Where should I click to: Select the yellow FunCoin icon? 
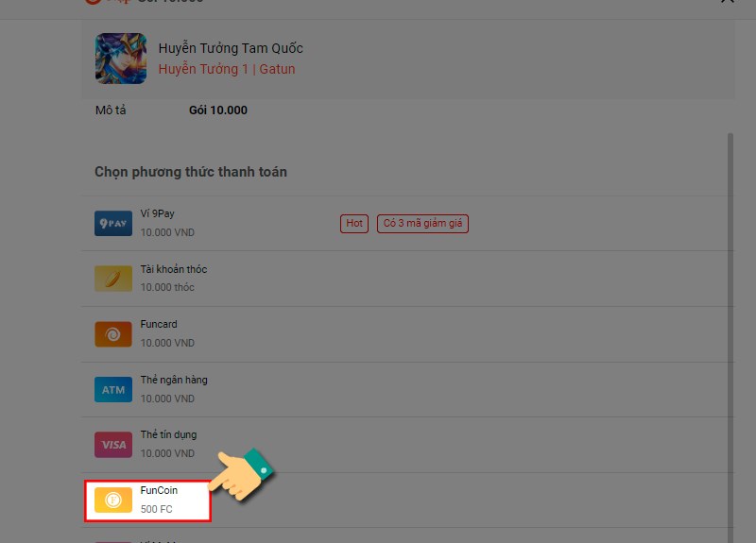tap(113, 500)
